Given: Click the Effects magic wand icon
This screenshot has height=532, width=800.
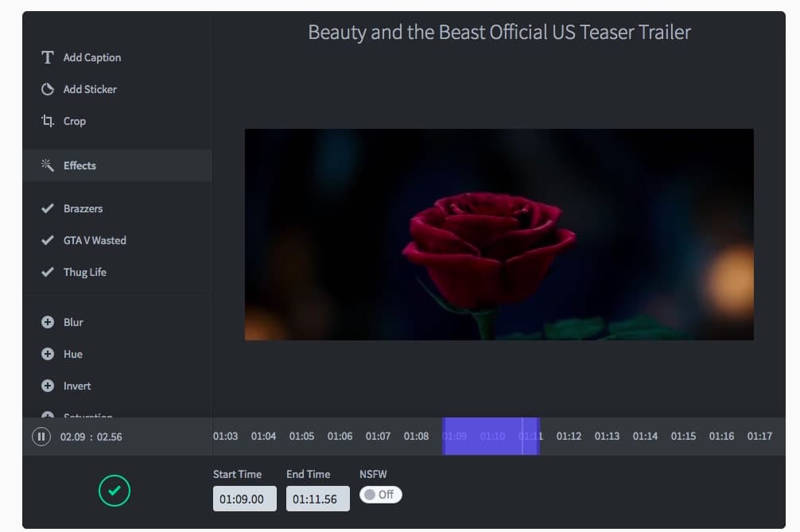Looking at the screenshot, I should 48,165.
